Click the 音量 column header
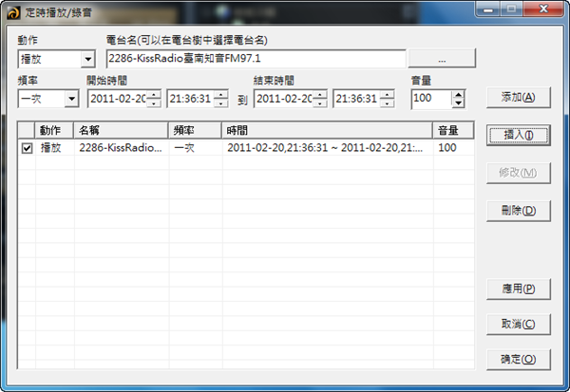Image resolution: width=570 pixels, height=392 pixels. point(453,130)
